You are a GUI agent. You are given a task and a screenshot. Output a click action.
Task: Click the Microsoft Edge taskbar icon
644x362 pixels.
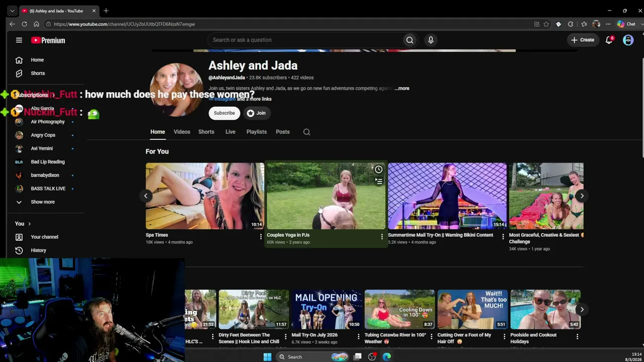(x=386, y=357)
